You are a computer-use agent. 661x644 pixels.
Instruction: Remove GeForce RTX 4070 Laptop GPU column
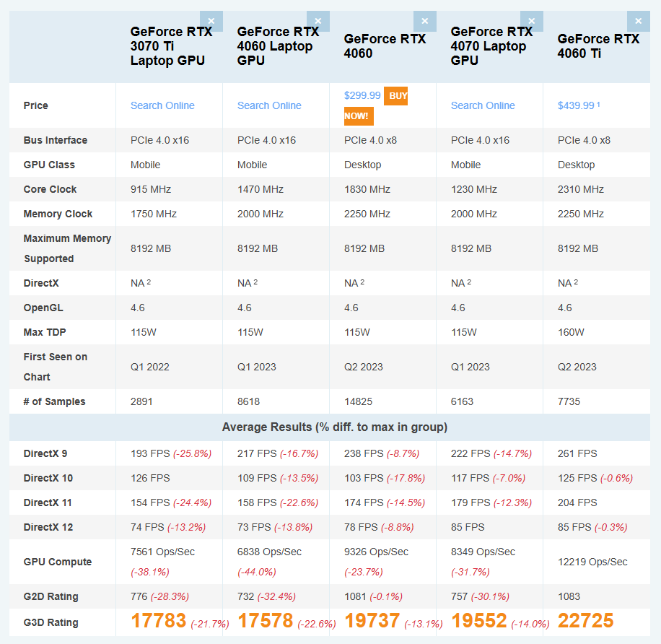[532, 22]
